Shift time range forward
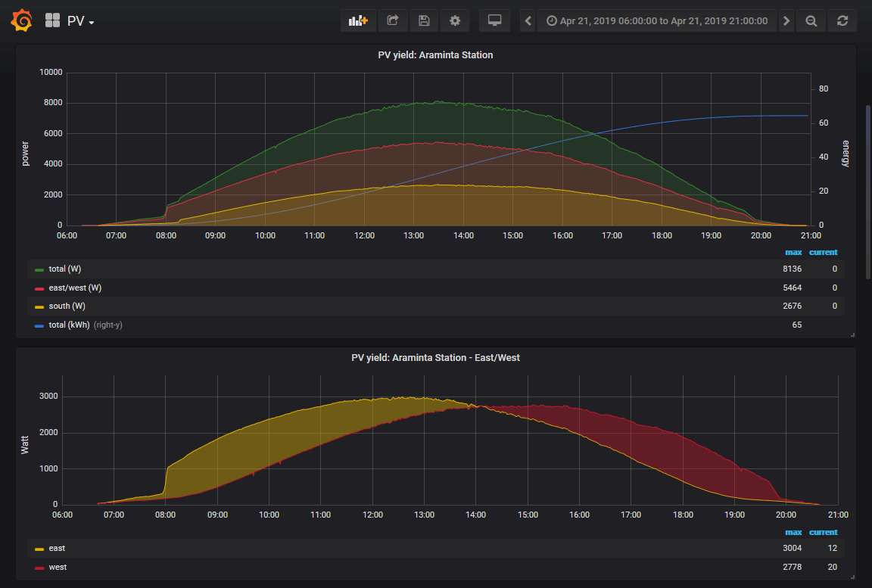 coord(786,20)
